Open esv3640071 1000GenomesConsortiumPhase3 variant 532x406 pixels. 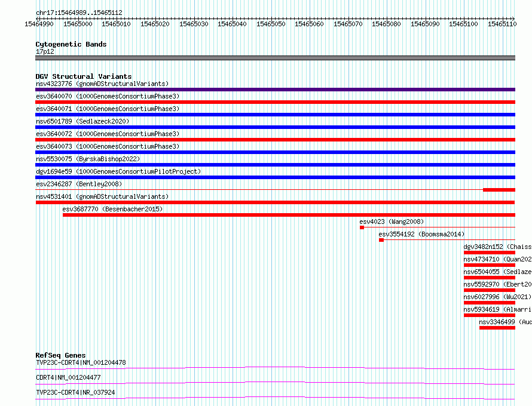tap(108, 109)
